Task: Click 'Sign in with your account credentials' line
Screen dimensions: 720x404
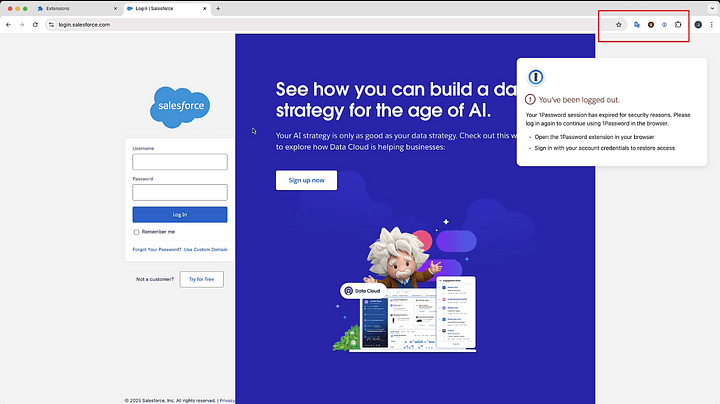Action: (x=605, y=148)
